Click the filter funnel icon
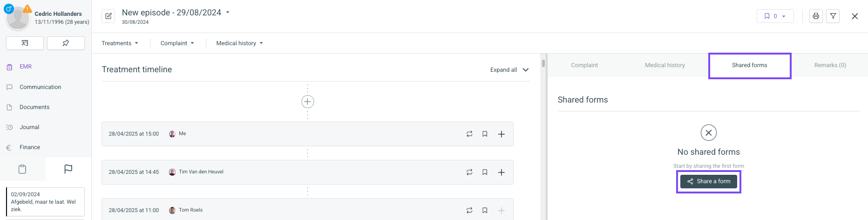The width and height of the screenshot is (868, 220). click(833, 16)
